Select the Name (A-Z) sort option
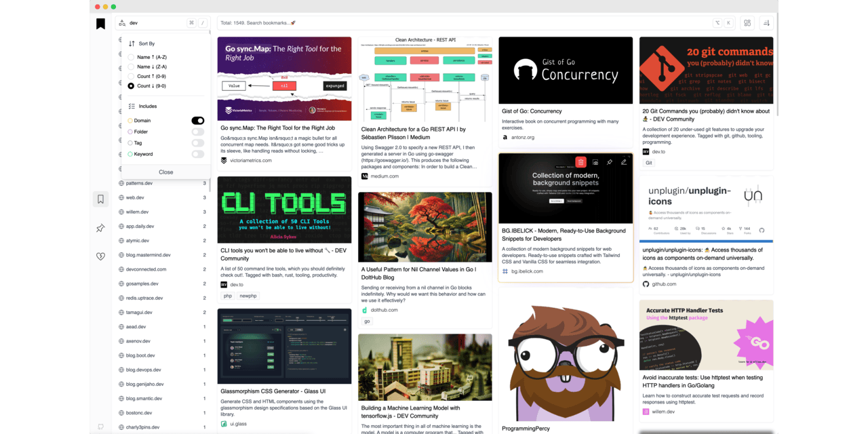 (148, 58)
